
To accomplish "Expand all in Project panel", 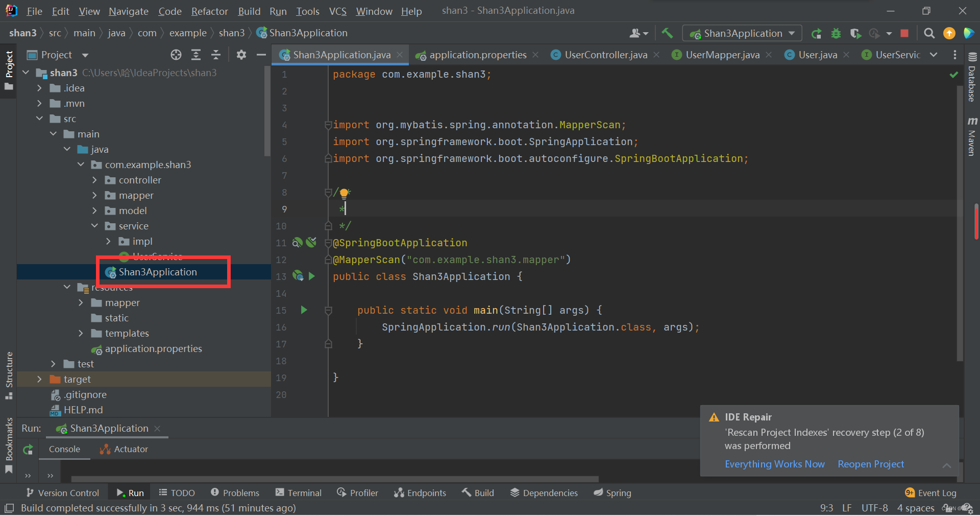I will (x=196, y=55).
